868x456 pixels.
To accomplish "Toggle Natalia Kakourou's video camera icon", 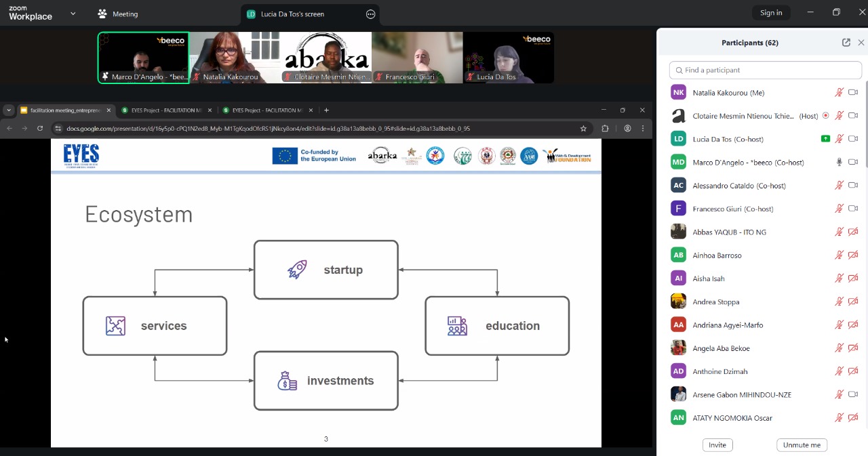I will [x=853, y=93].
